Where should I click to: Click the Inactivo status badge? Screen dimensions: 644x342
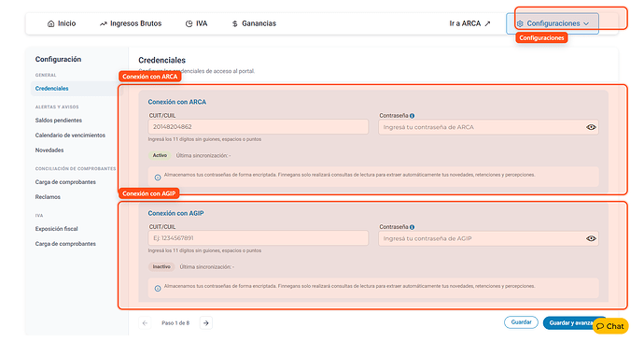(161, 266)
